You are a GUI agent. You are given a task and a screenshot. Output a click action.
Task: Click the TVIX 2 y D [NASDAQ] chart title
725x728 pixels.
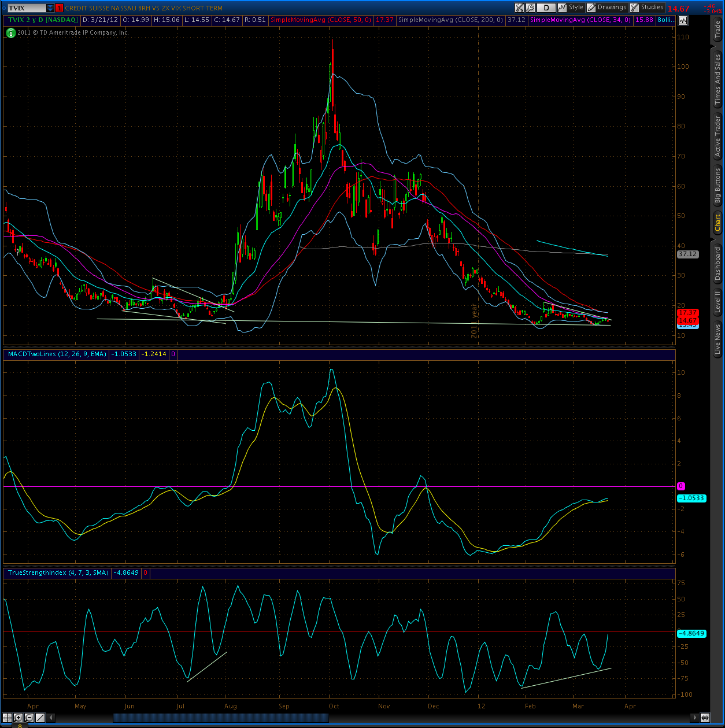point(42,20)
